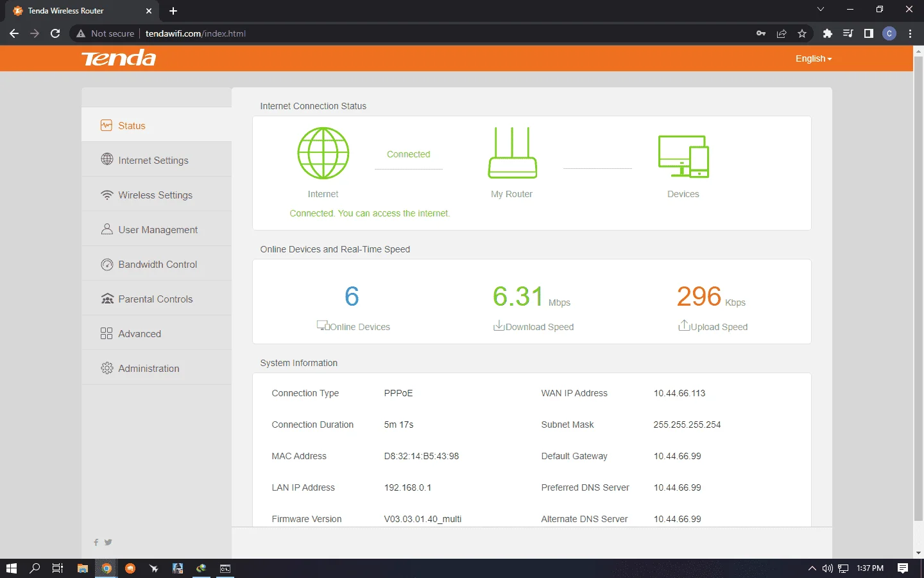Screen dimensions: 924x578
Task: Open the English language dropdown
Action: pyautogui.click(x=814, y=58)
